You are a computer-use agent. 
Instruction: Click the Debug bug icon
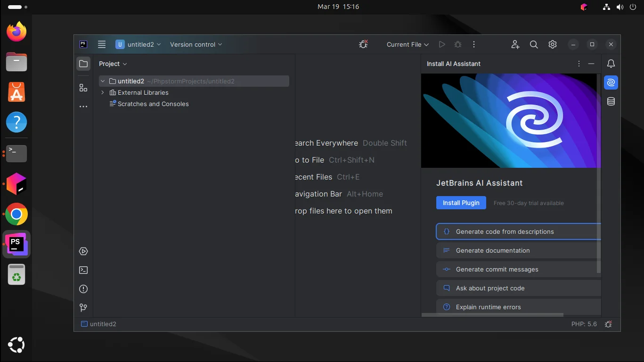point(457,44)
